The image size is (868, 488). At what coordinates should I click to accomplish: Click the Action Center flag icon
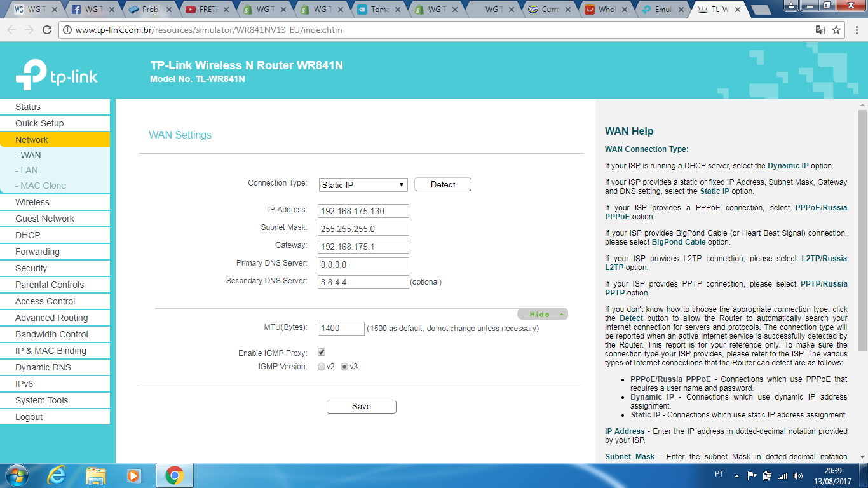pyautogui.click(x=752, y=475)
